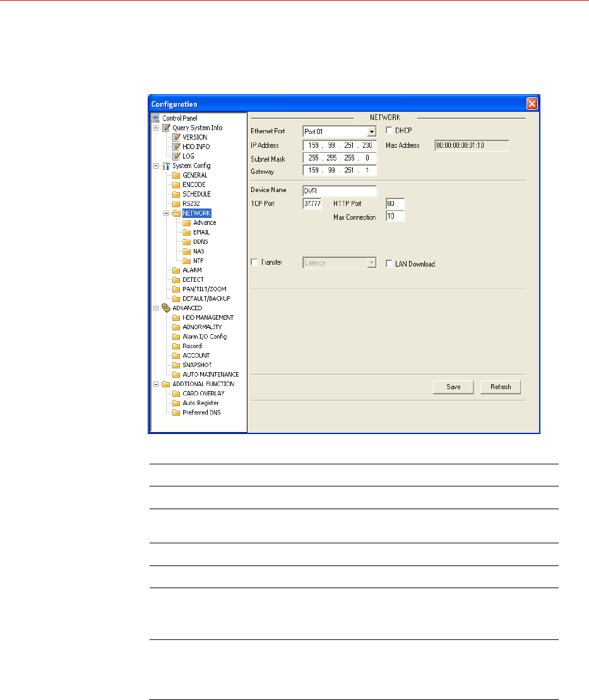Click the EMAIL folder icon
The height and width of the screenshot is (700, 589).
pos(186,232)
